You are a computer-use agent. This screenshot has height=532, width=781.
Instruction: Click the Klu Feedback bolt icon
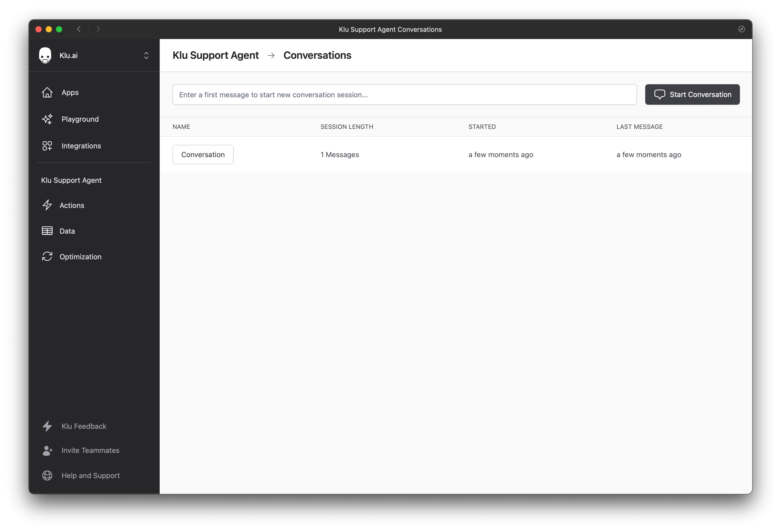tap(47, 426)
